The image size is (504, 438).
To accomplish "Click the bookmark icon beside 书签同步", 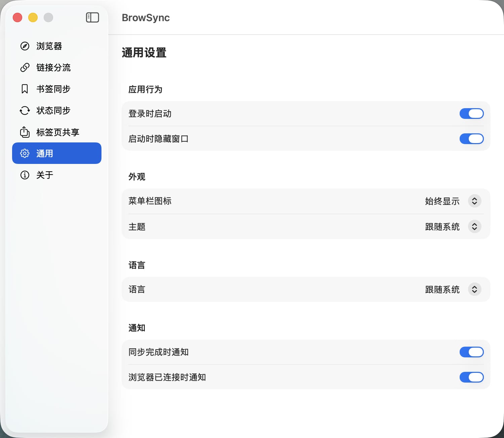I will point(25,89).
